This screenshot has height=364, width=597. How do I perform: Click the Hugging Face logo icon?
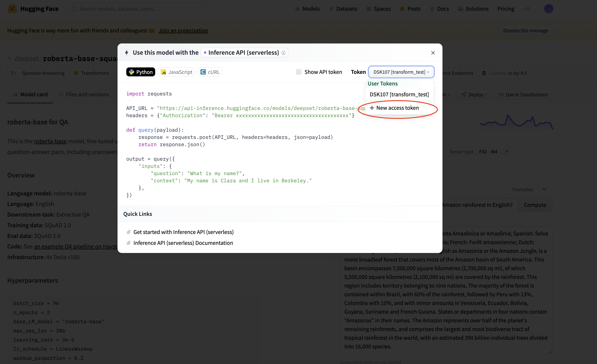click(12, 9)
